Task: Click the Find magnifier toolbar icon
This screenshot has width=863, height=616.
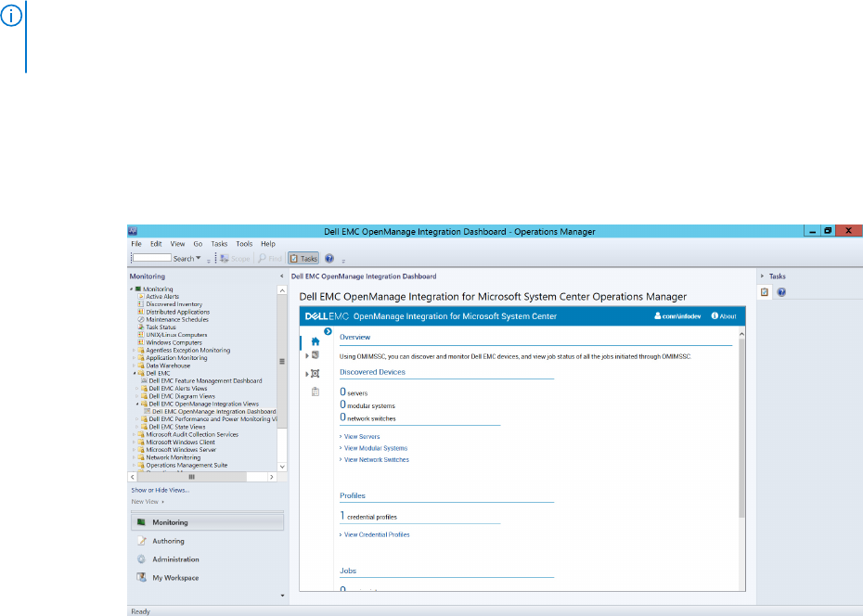Action: [x=262, y=258]
